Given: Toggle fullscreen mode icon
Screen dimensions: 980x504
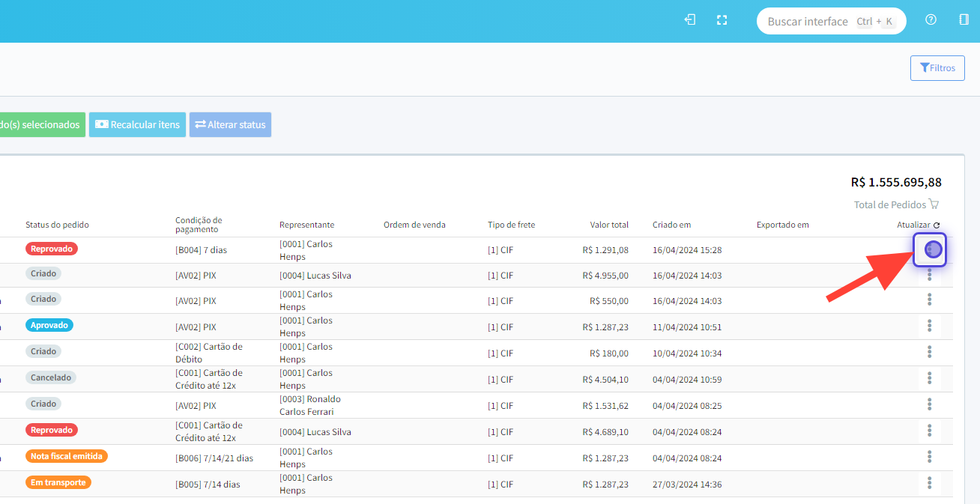Looking at the screenshot, I should tap(722, 20).
